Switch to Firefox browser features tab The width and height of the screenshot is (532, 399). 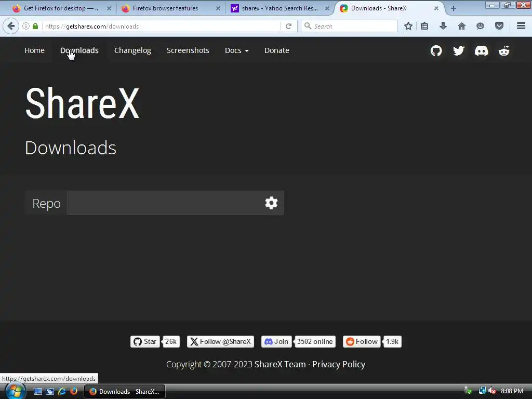click(x=165, y=8)
